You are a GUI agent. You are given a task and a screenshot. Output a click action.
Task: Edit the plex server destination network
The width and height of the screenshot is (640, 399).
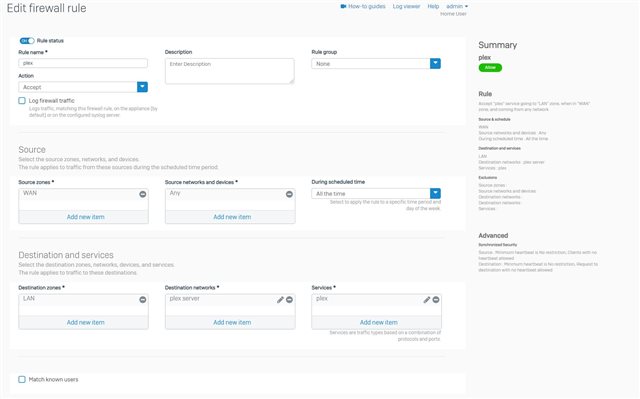coord(280,299)
